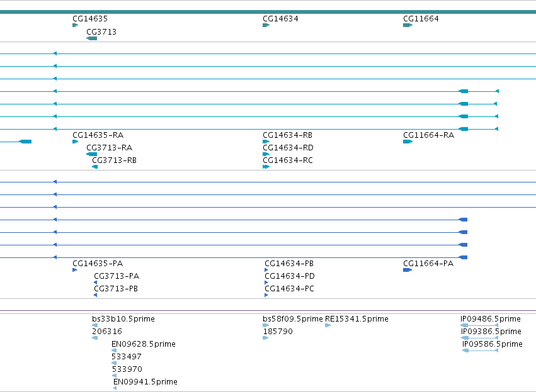The image size is (536, 392).
Task: Select the CG14635 gene label
Action: tap(90, 19)
